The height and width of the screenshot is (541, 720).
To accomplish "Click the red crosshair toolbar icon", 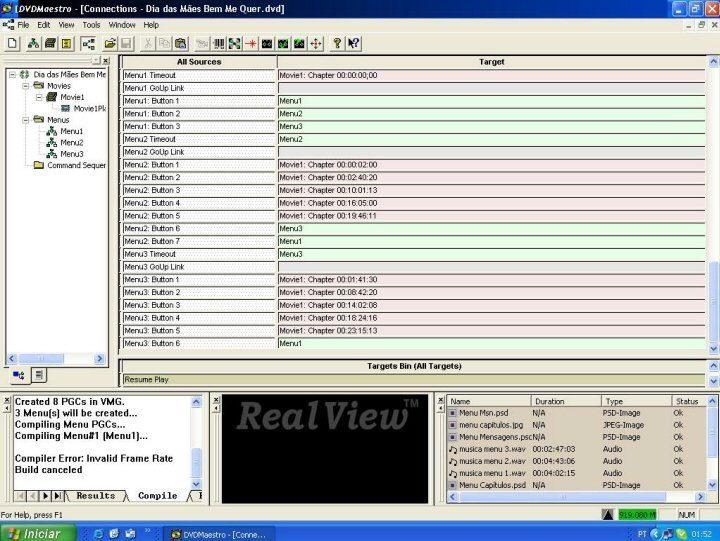I will (251, 44).
